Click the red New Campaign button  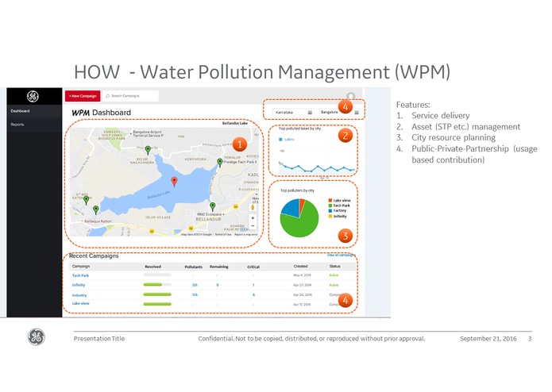[83, 96]
